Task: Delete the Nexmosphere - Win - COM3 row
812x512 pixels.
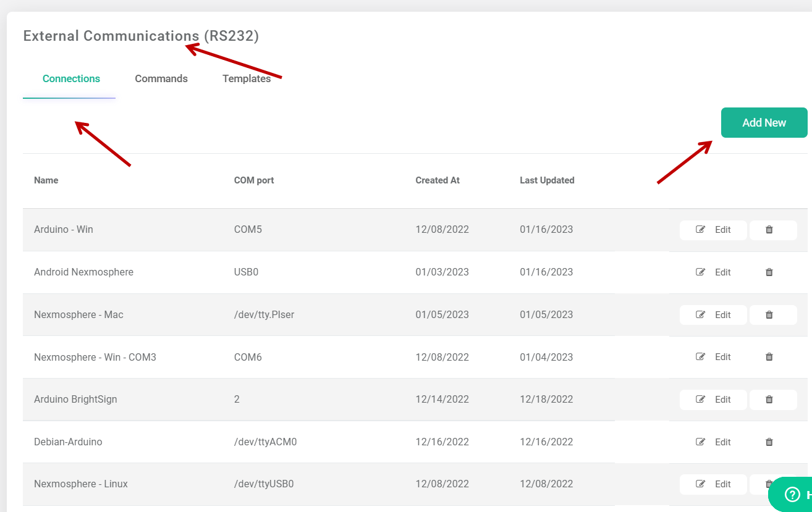Action: click(769, 357)
